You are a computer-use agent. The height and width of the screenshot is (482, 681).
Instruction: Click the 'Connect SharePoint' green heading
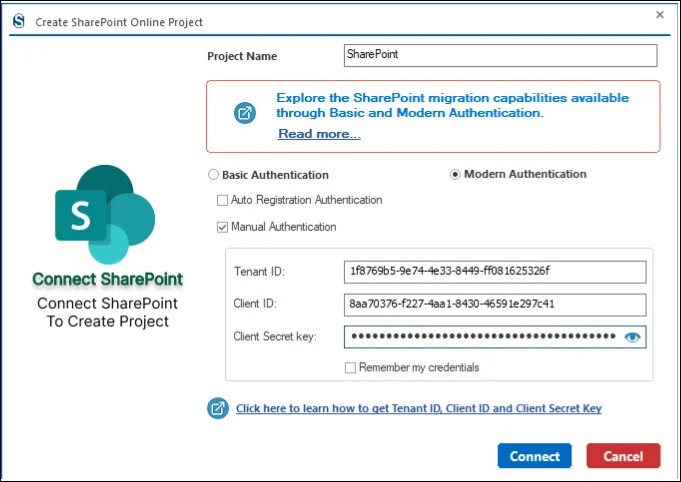108,279
